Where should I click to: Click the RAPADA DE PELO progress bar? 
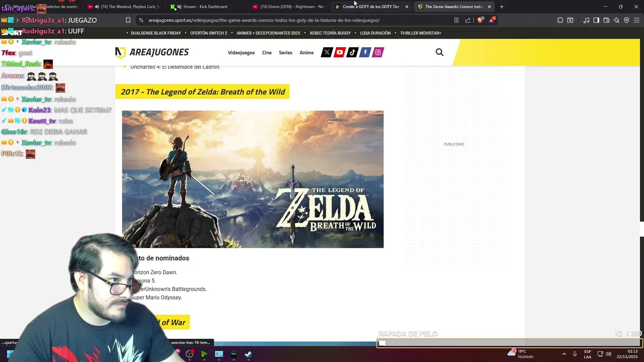tap(509, 343)
